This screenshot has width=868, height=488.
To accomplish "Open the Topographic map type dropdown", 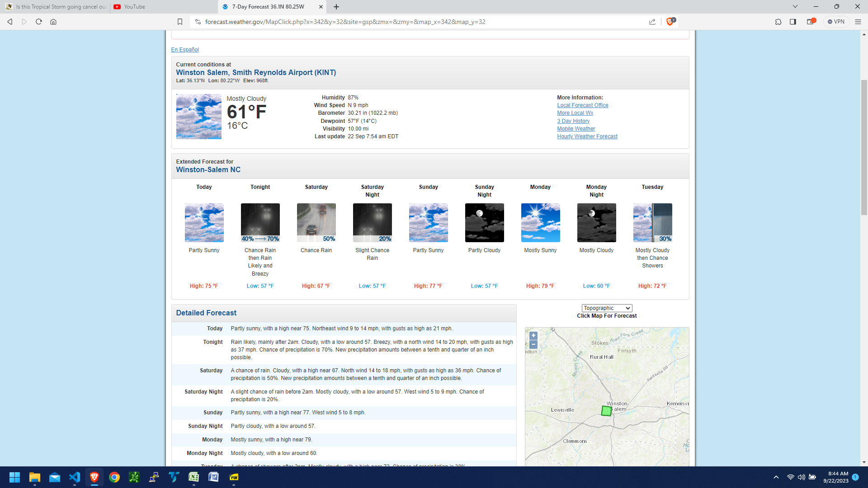I will [607, 308].
